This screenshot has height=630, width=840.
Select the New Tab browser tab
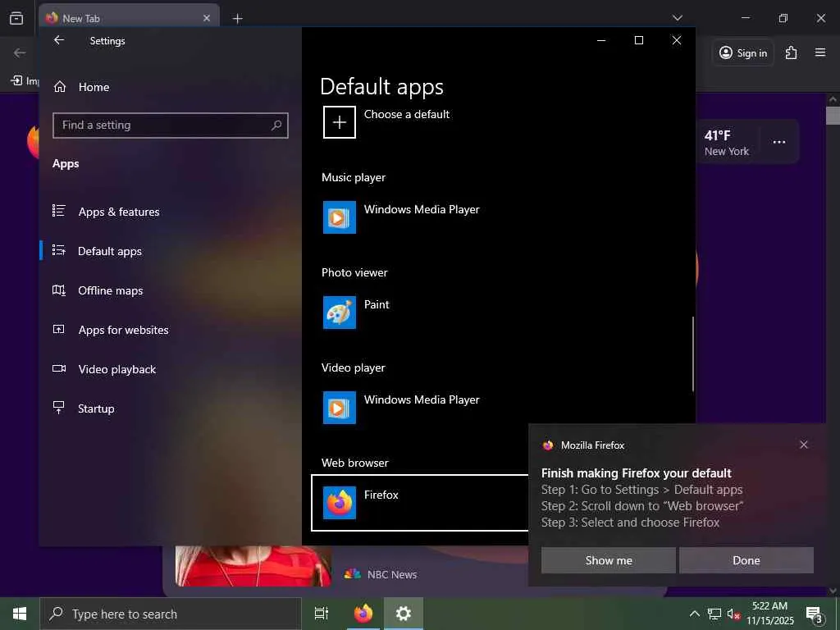point(129,18)
